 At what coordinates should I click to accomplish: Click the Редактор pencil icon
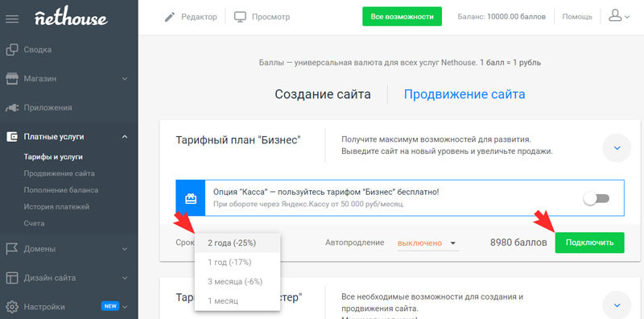pyautogui.click(x=169, y=17)
